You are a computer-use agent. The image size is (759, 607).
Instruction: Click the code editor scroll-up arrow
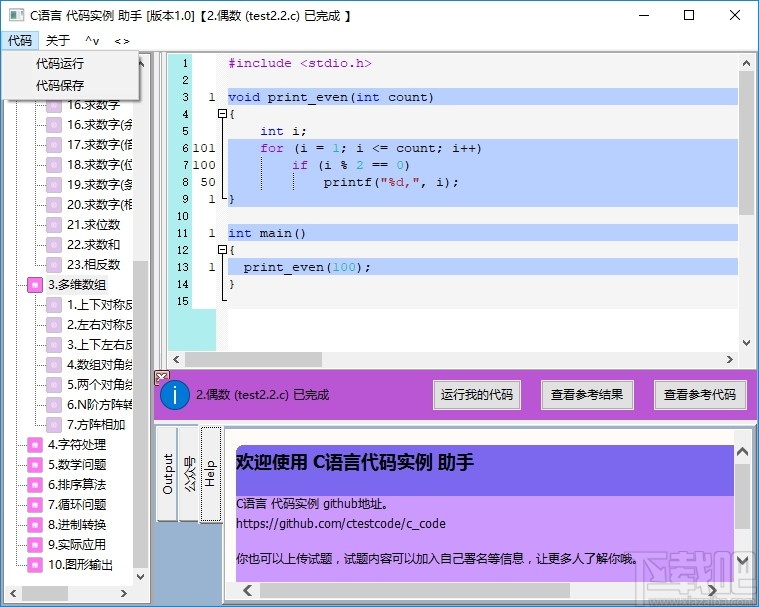(x=746, y=63)
